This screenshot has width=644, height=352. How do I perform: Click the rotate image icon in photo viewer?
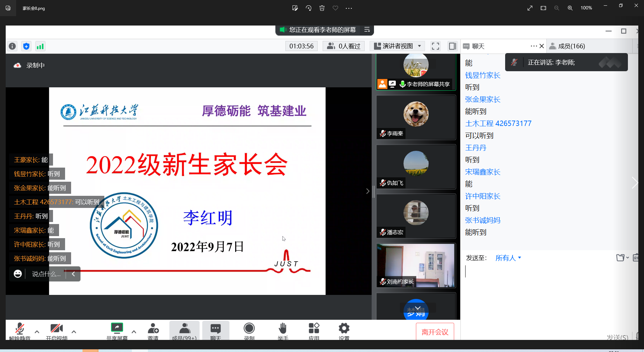309,8
